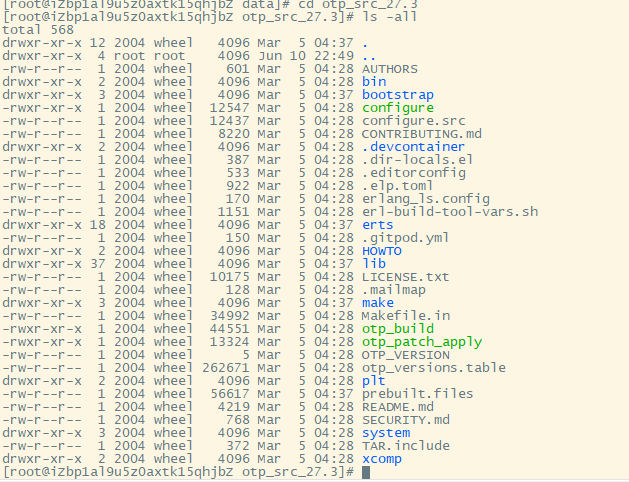Click the OTP_VERSION file name
The image size is (629, 482).
pos(406,355)
